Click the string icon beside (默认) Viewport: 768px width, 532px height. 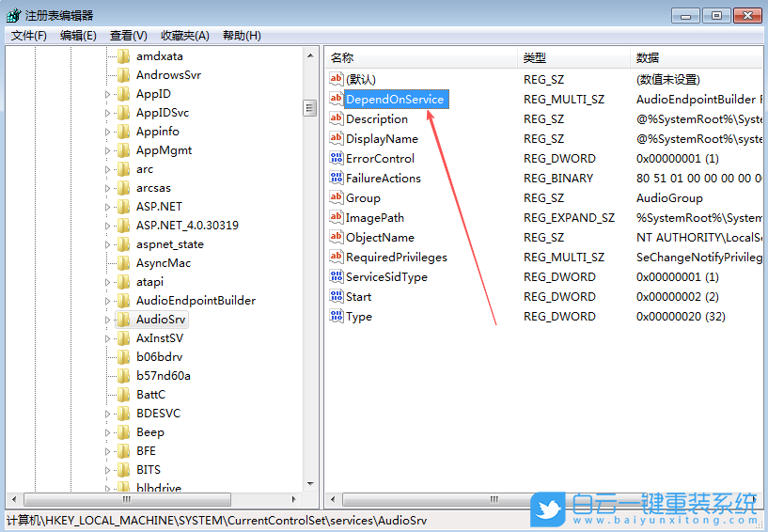[336, 79]
